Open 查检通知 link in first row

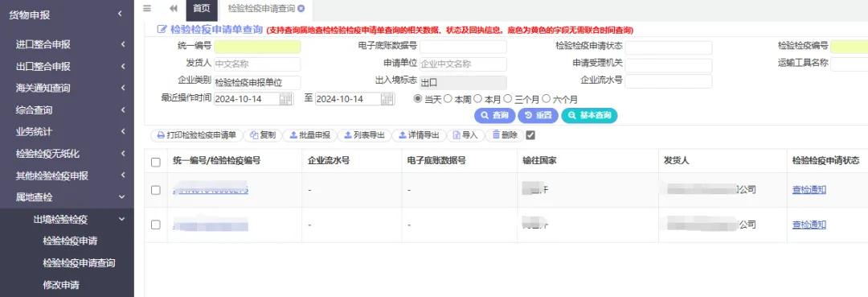point(809,190)
